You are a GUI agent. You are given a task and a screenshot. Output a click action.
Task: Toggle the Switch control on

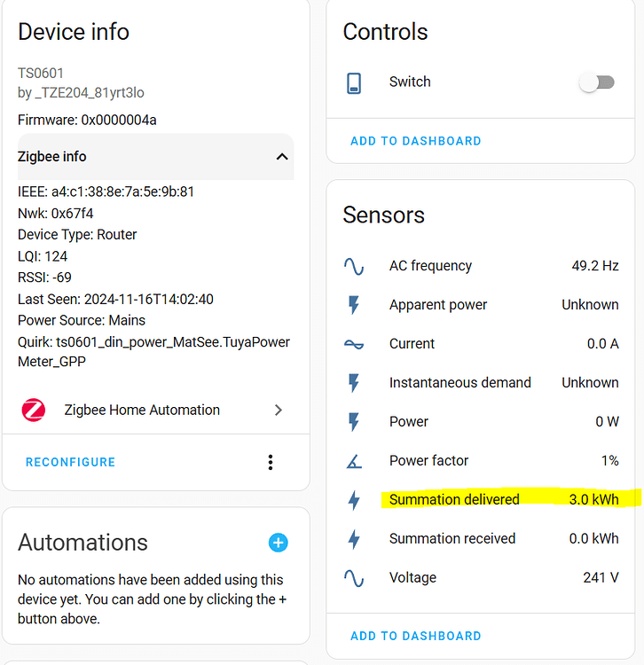coord(597,82)
